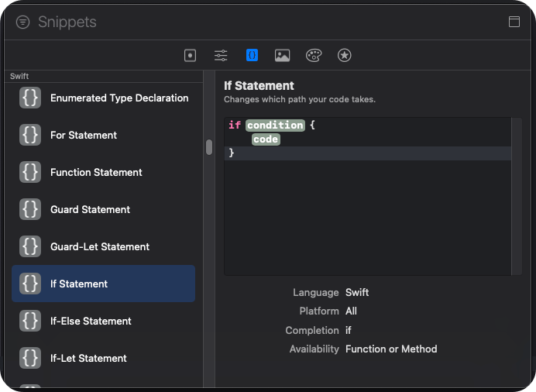Open the Symbols star library tab
Viewport: 536px width, 392px height.
click(x=344, y=55)
